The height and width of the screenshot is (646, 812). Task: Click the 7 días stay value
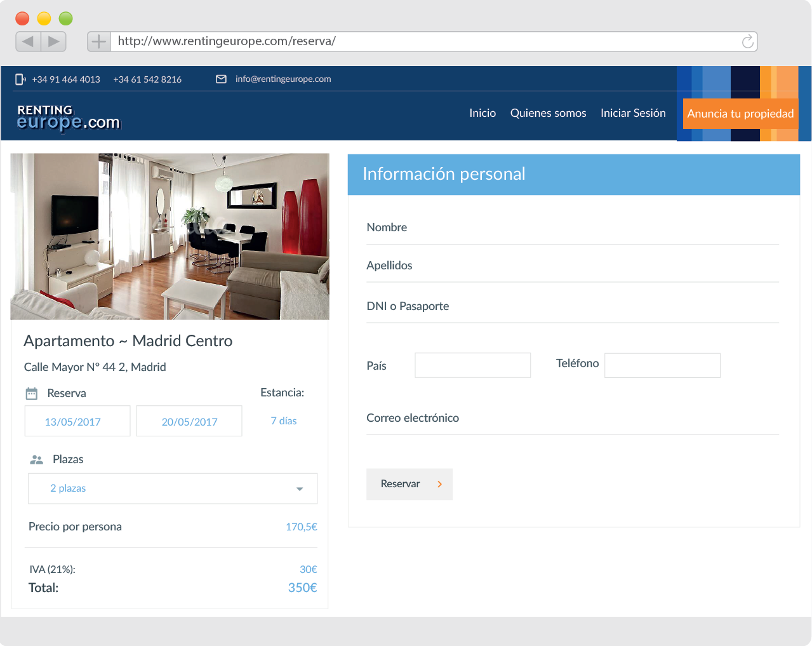pos(284,421)
